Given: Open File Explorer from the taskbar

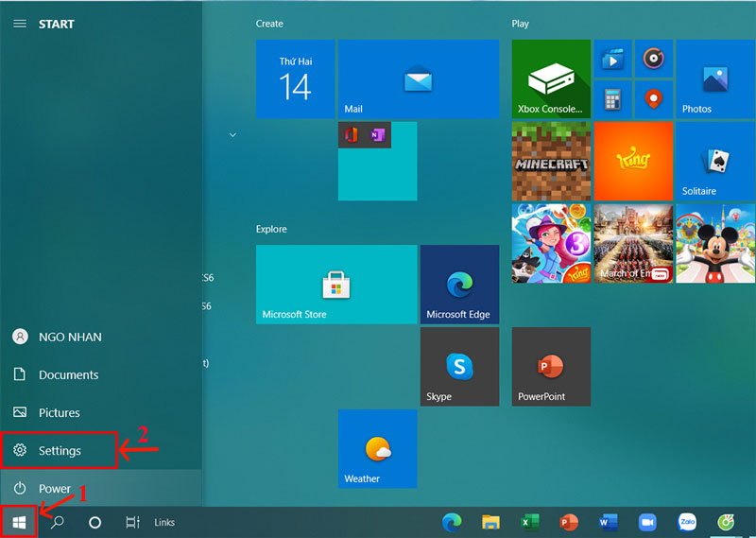Looking at the screenshot, I should click(490, 522).
